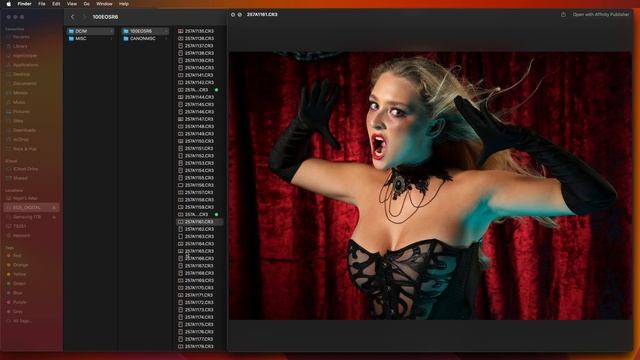Open the Window menu

tap(104, 4)
